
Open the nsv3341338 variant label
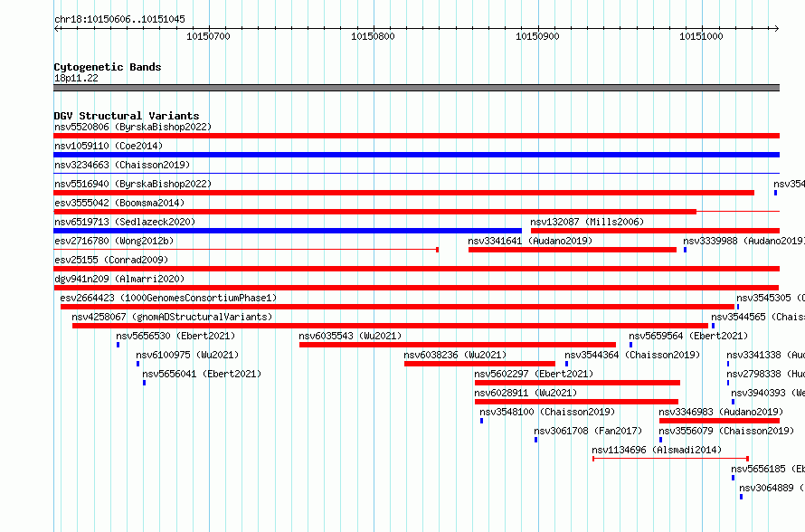click(765, 355)
